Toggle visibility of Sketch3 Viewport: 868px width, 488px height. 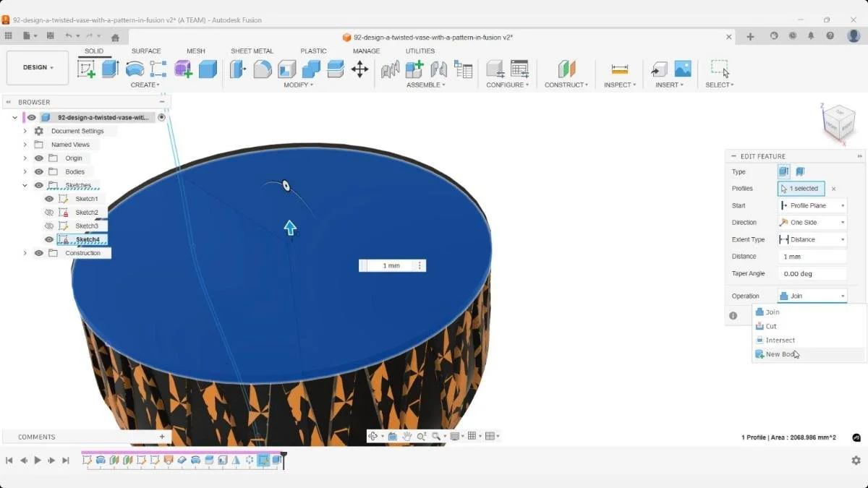pos(49,226)
